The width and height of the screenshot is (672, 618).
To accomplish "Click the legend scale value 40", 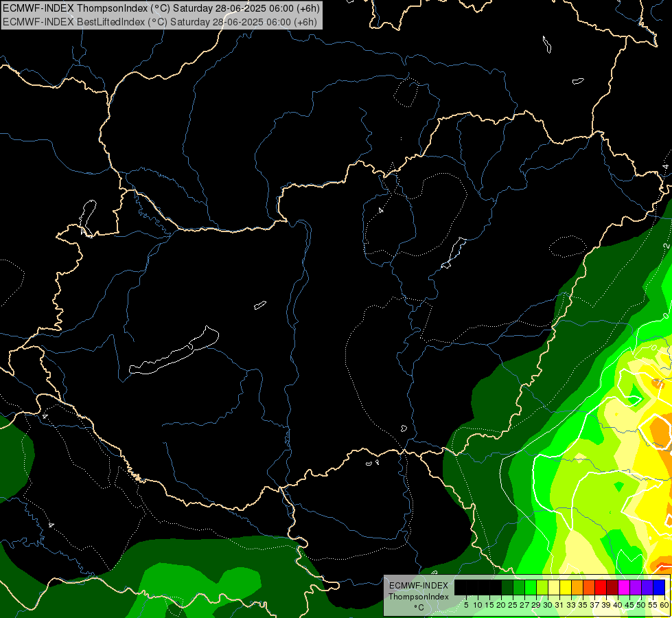I will 618,605.
